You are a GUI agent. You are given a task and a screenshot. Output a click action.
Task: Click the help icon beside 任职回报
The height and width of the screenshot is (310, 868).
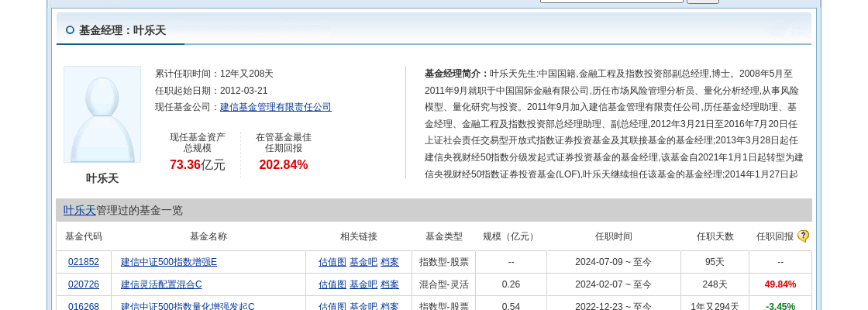point(803,236)
